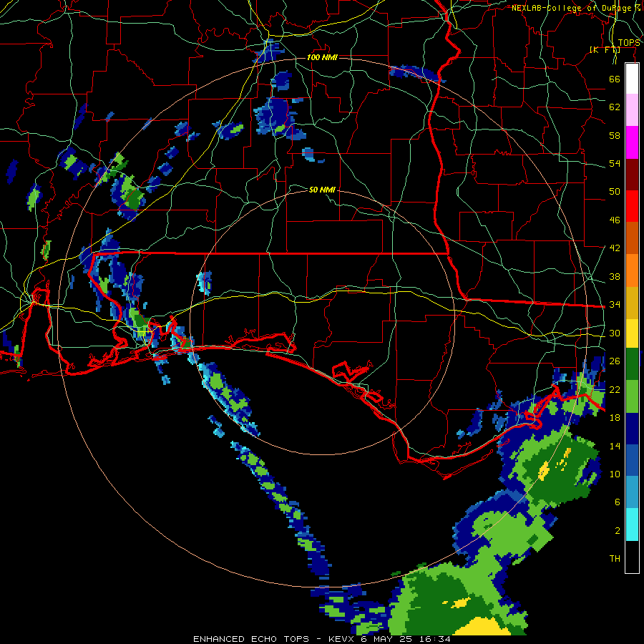Screen dimensions: 644x644
Task: Click the dark red legend swatch
Action: (632, 174)
